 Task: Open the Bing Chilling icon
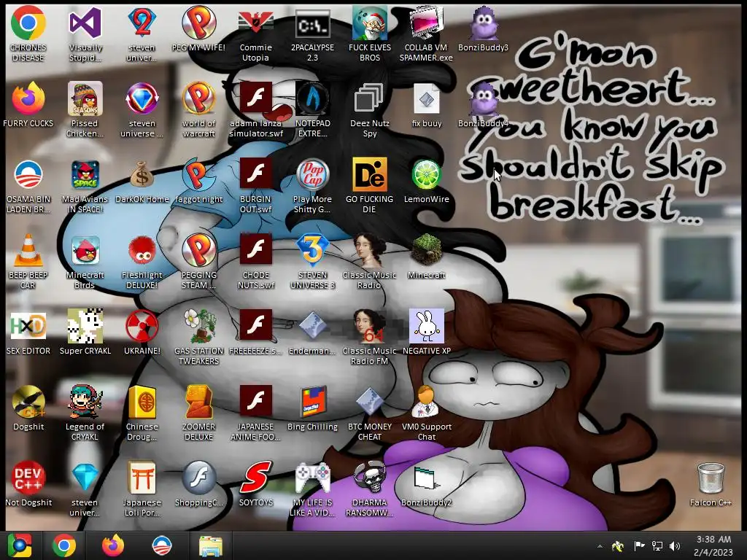[312, 402]
